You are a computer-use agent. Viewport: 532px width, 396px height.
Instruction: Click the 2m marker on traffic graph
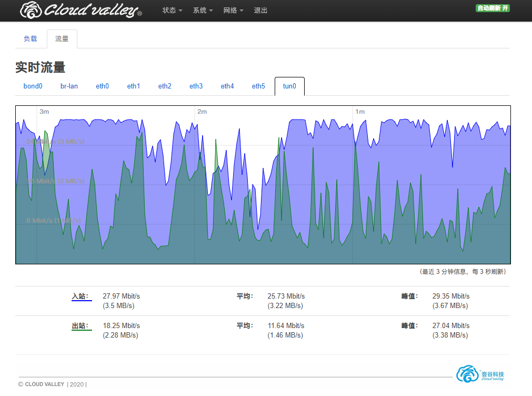coord(202,112)
